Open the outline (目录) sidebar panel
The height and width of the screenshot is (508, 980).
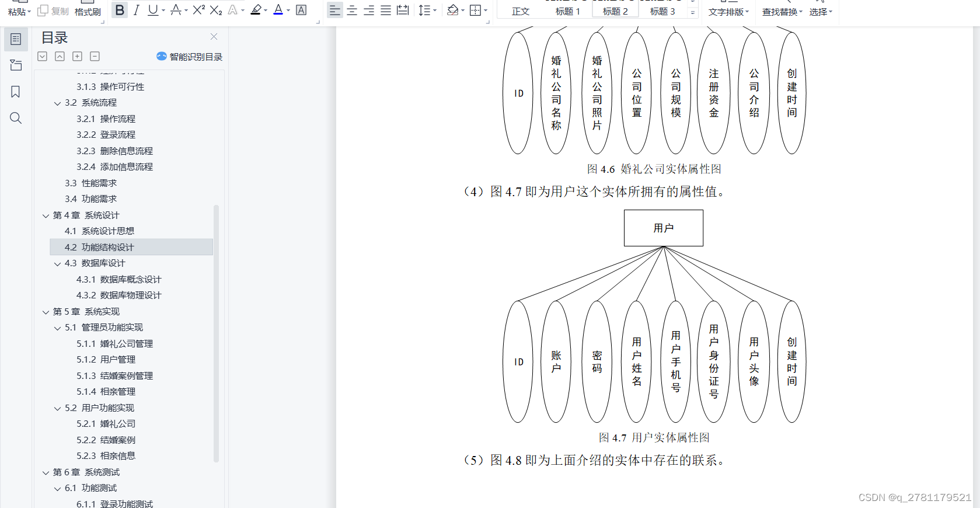click(x=16, y=39)
